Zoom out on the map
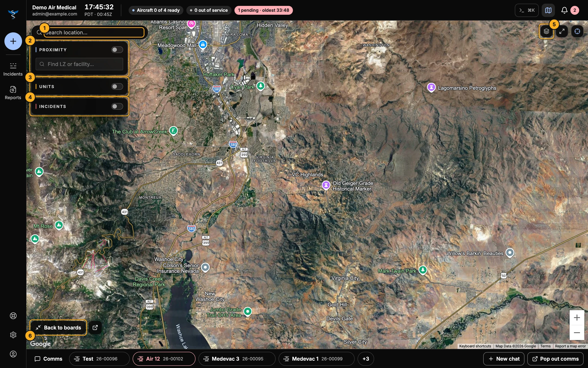Image resolution: width=588 pixels, height=368 pixels. (577, 333)
